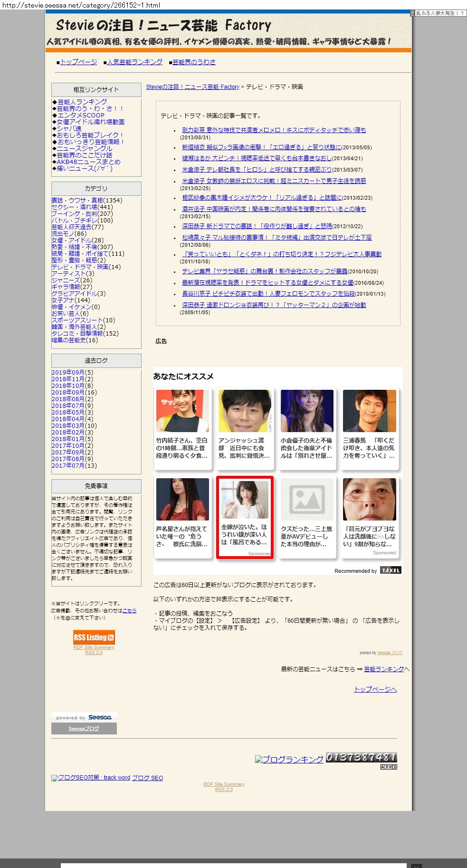Open the テレビ業界「ヤラセ疑惑」 article link

point(265,271)
